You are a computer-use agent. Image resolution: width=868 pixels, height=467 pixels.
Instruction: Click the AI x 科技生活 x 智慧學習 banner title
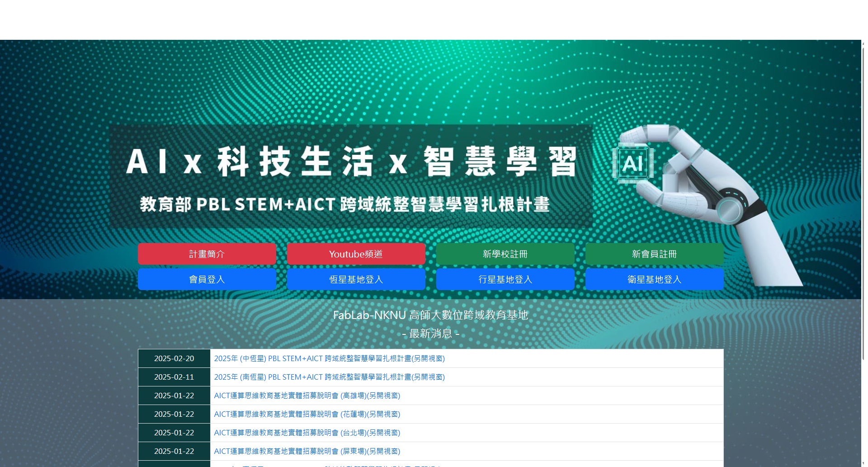351,162
